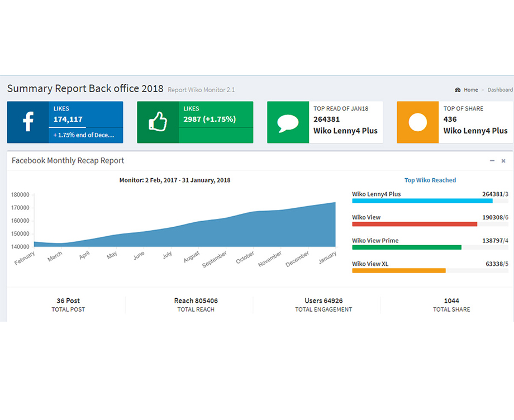Click the 'TOP OF SHARE' label
This screenshot has height=420, width=514.
point(463,108)
